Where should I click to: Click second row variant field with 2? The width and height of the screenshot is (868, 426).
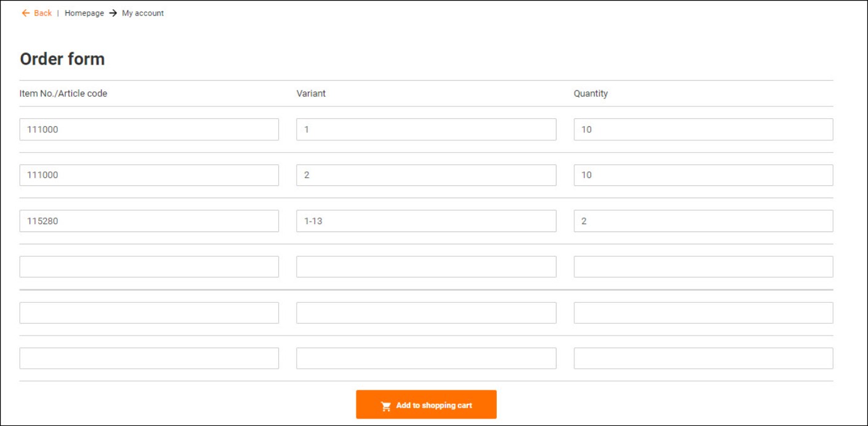click(x=426, y=175)
